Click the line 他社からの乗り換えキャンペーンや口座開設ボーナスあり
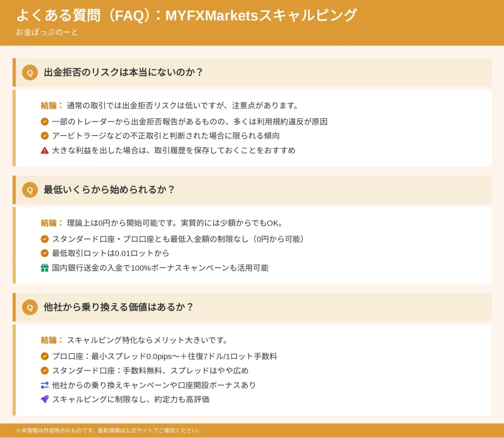Image resolution: width=504 pixels, height=438 pixels. [x=154, y=385]
